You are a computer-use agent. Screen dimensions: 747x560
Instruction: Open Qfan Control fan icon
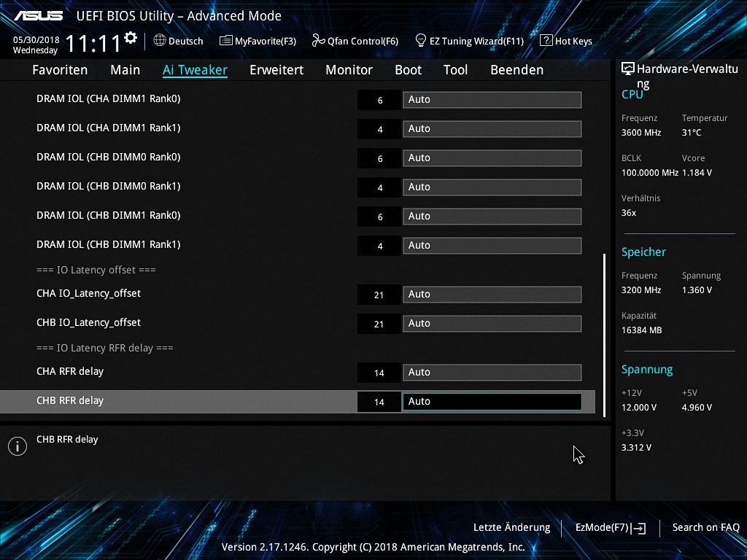[x=318, y=41]
